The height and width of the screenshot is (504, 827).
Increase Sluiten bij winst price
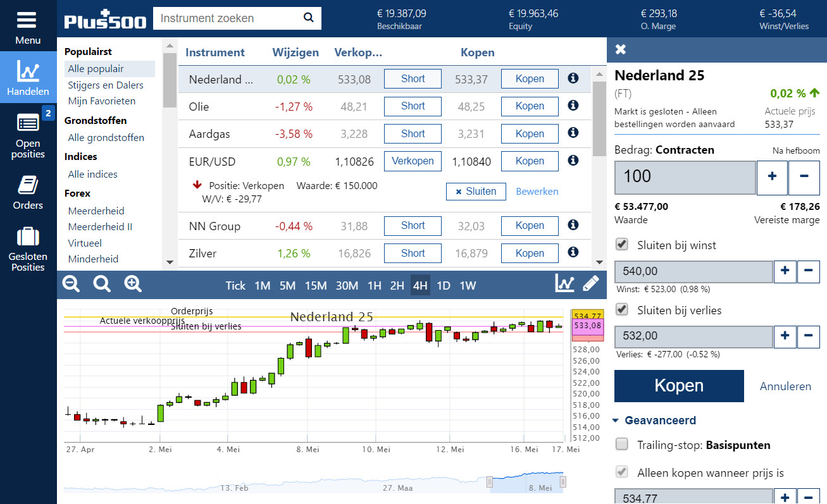[x=785, y=271]
